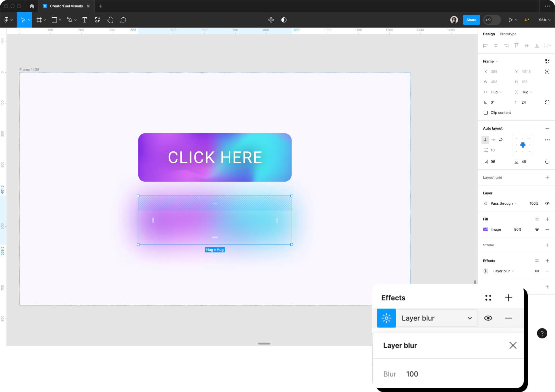This screenshot has height=392, width=555.
Task: Open the Layer blur type dropdown
Action: point(437,318)
